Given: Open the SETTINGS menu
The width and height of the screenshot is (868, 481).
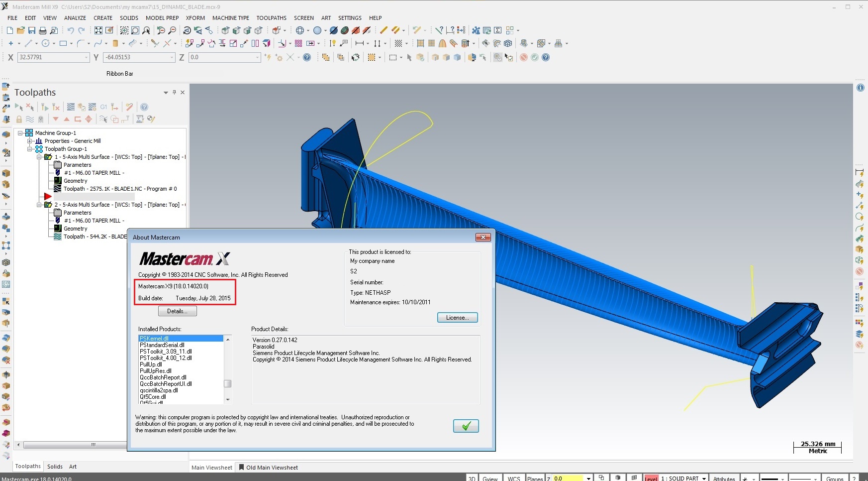Looking at the screenshot, I should [350, 18].
